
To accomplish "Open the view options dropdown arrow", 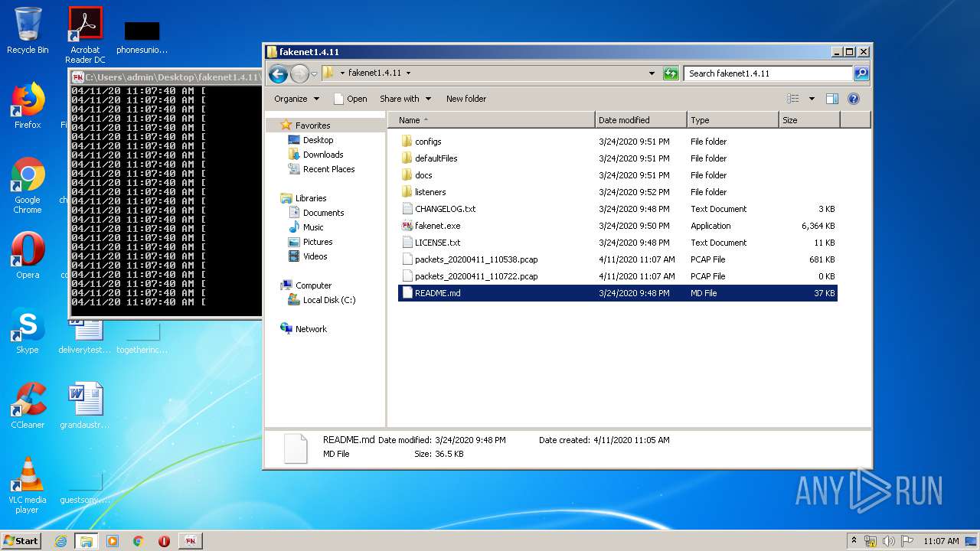I will tap(812, 99).
